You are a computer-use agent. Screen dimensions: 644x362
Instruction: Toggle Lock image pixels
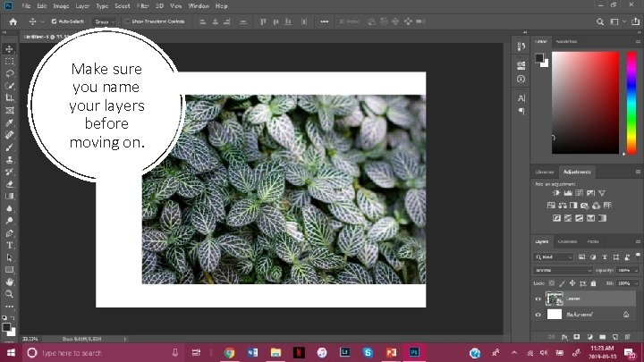[x=562, y=283]
